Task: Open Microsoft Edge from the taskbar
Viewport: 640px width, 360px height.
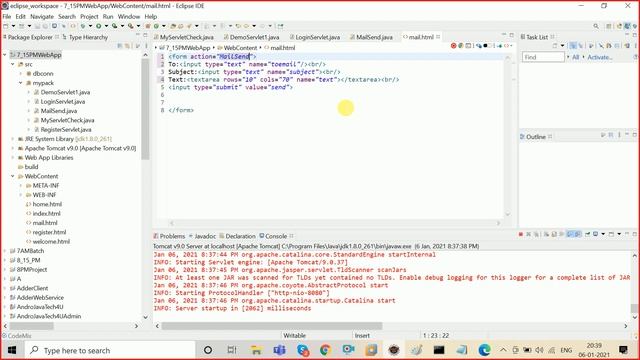Action: (484, 350)
